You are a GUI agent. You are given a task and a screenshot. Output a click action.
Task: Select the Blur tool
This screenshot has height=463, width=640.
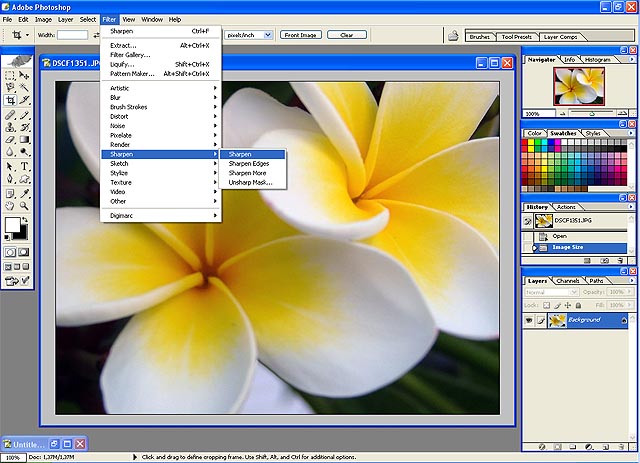point(10,152)
